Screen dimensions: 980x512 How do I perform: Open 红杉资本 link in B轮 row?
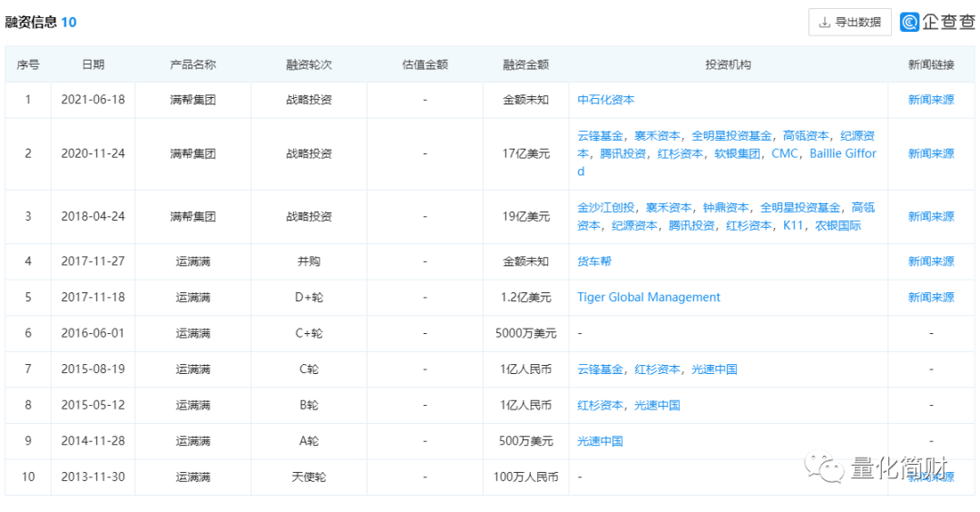[600, 405]
